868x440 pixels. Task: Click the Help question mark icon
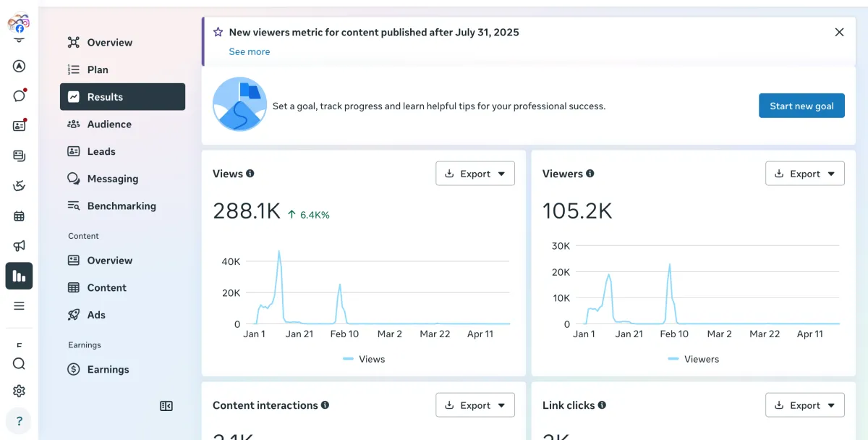pos(20,421)
